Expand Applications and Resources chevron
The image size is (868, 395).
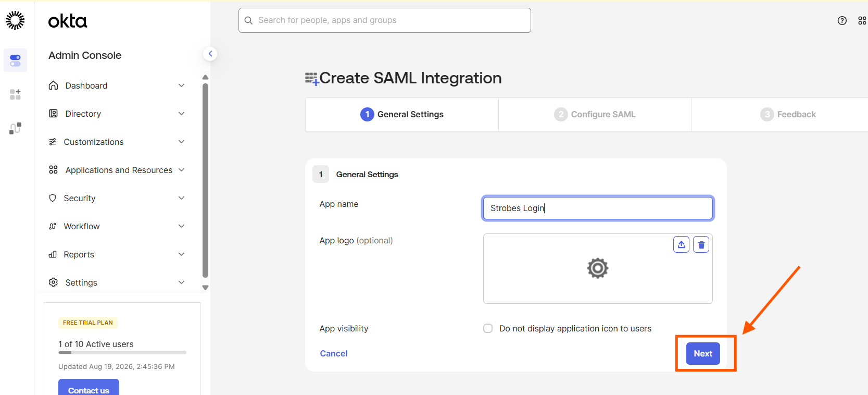click(181, 170)
